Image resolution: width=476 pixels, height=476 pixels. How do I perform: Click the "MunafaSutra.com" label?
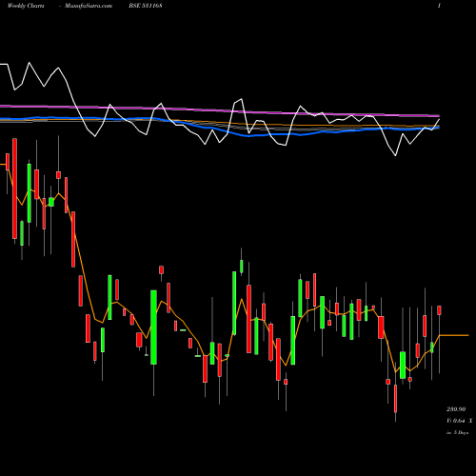[89, 6]
